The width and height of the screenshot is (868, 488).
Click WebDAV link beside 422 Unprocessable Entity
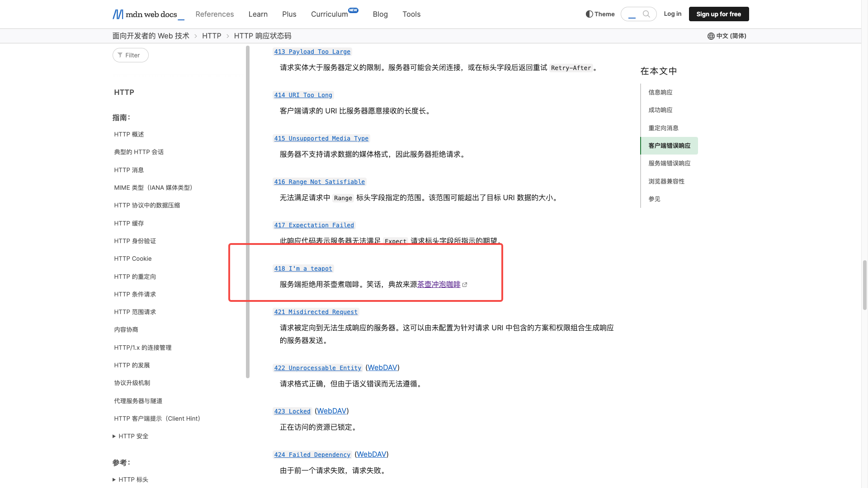pyautogui.click(x=382, y=368)
